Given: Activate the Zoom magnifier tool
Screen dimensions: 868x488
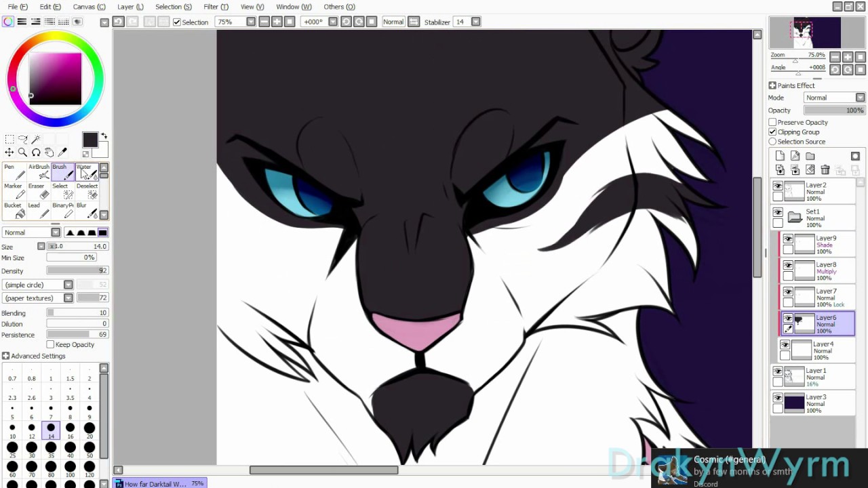Looking at the screenshot, I should pos(22,152).
